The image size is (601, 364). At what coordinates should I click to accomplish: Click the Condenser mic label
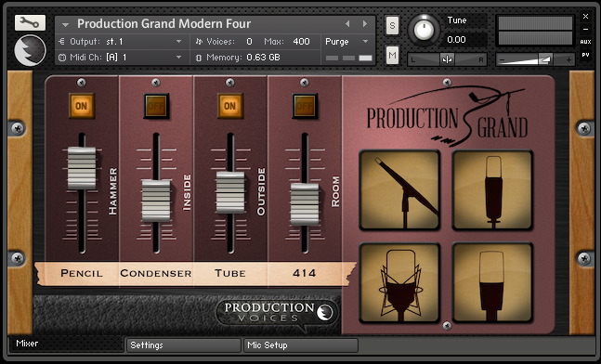pos(156,273)
